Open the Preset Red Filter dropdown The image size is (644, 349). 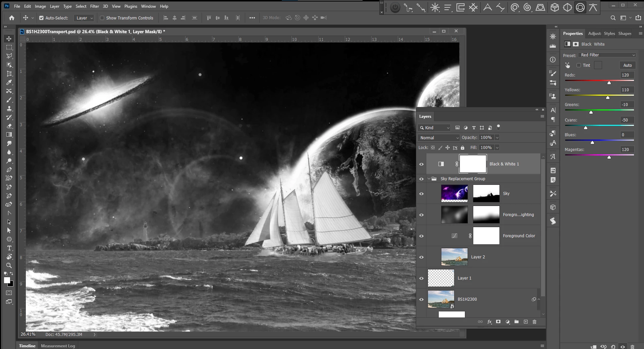point(607,55)
